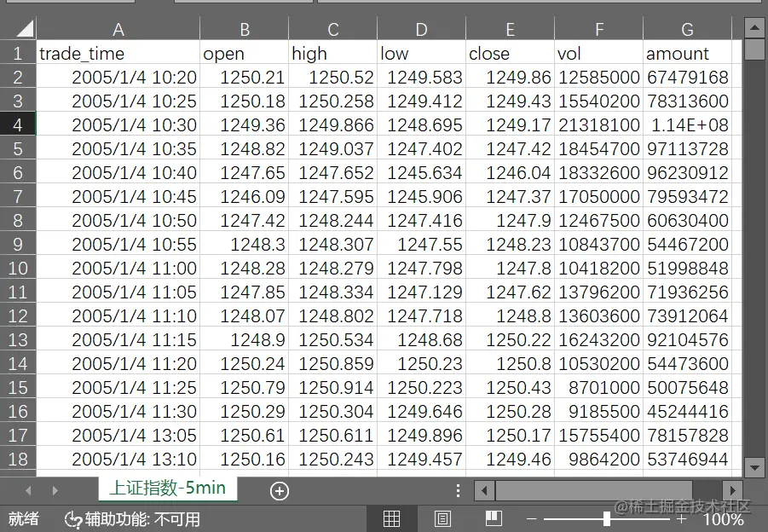
Task: Click vertical scrollbar up arrow
Action: pos(754,28)
